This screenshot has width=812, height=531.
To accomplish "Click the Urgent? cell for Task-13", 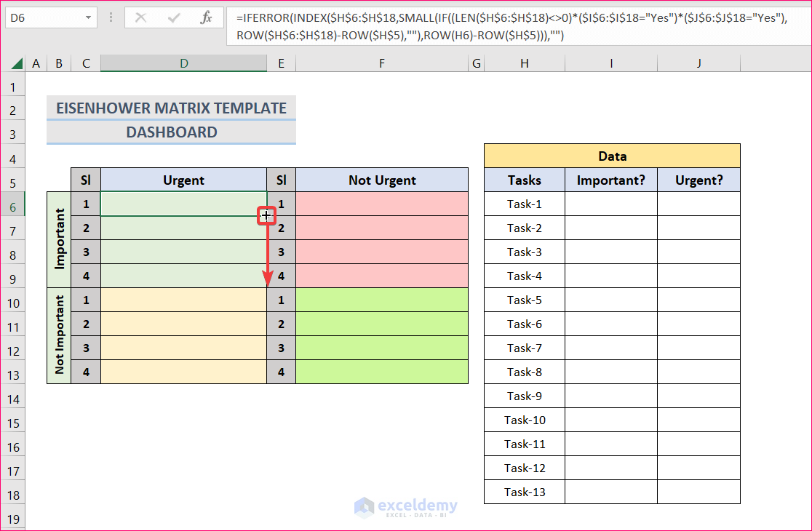I will (699, 492).
